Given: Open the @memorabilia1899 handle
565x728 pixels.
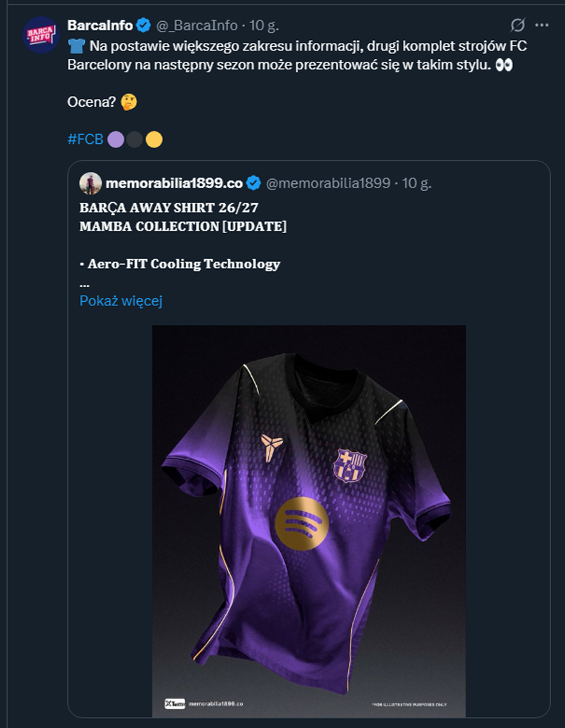Looking at the screenshot, I should point(328,184).
